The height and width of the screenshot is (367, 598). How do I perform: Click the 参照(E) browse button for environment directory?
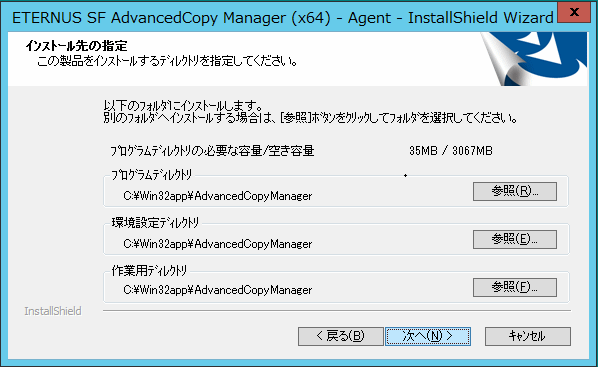click(514, 239)
